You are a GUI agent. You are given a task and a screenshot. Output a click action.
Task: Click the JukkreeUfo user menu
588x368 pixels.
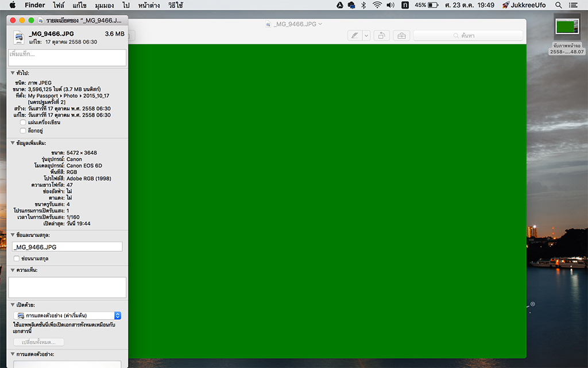(x=524, y=5)
